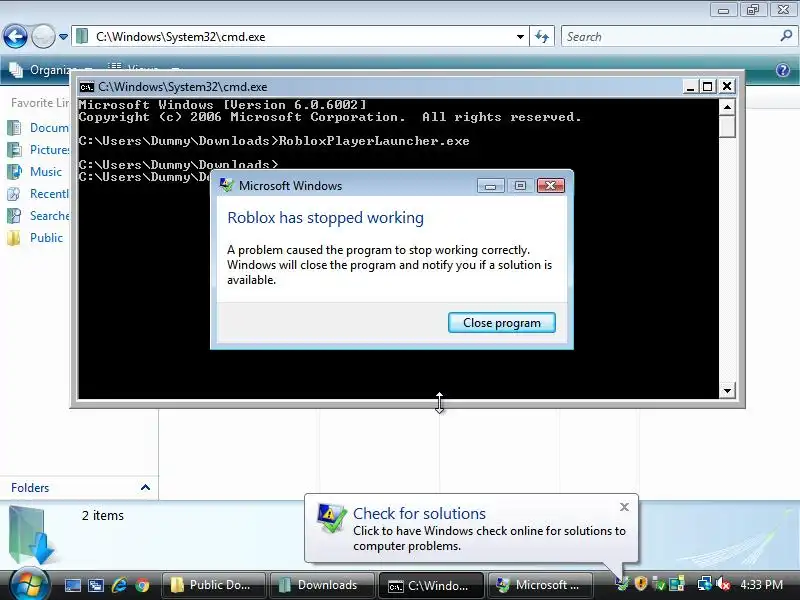800x600 pixels.
Task: Dismiss the Check for solutions balloon
Action: [x=624, y=507]
